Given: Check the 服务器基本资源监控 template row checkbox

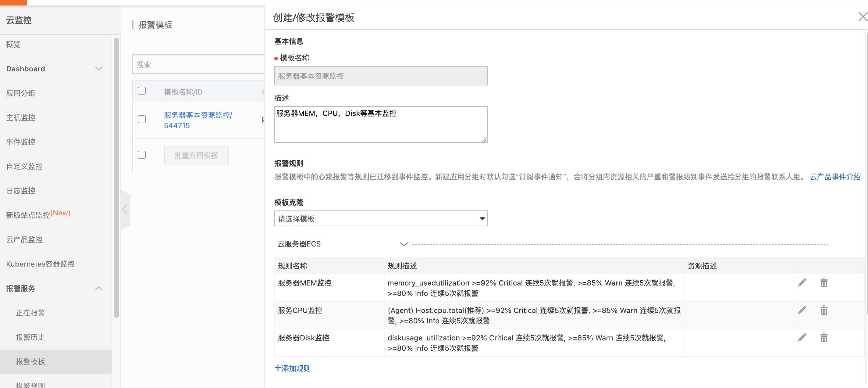Looking at the screenshot, I should pyautogui.click(x=141, y=119).
